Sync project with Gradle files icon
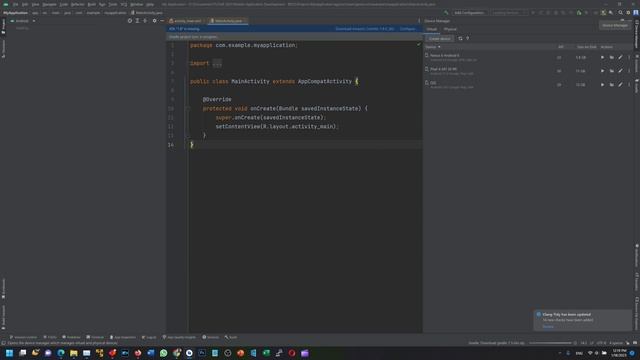Screen dimensions: 640x360 point(596,13)
